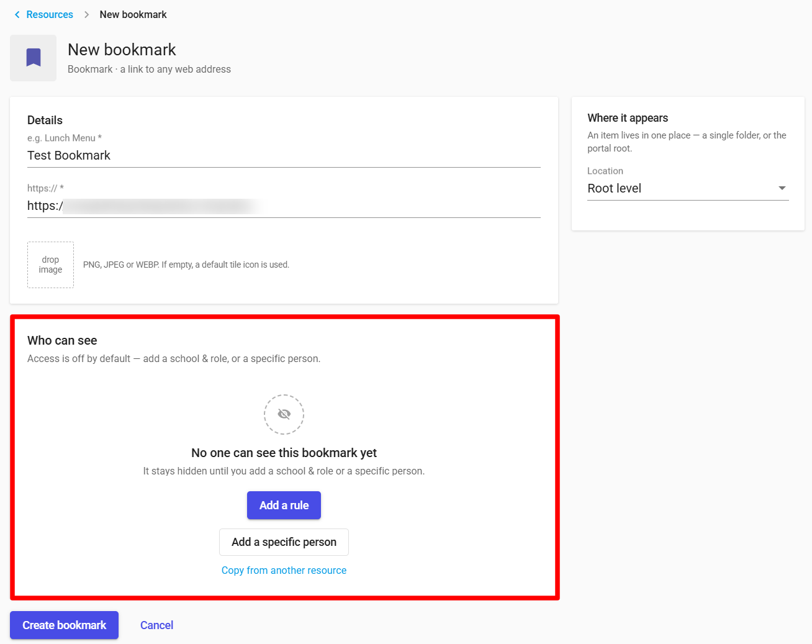Choose Add a specific person
The image size is (812, 644).
tap(284, 542)
